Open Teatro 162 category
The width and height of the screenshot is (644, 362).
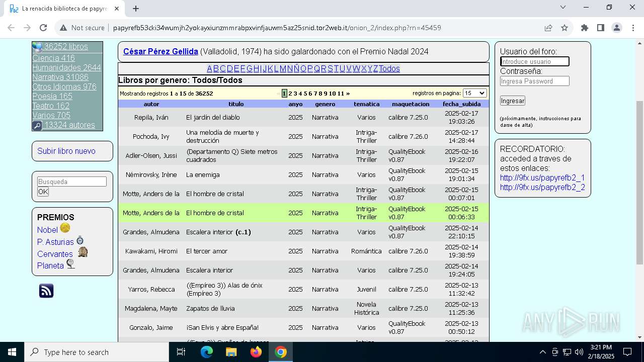(x=51, y=106)
